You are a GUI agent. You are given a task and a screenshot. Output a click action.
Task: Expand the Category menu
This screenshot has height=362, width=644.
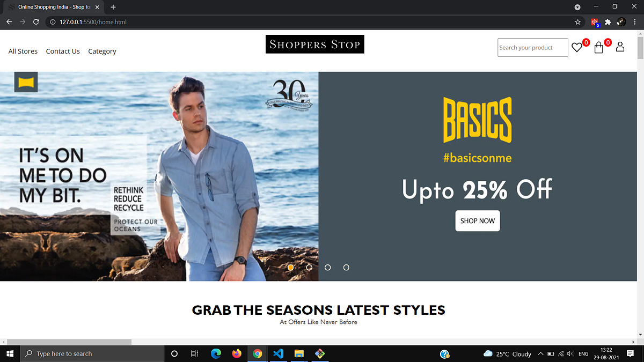(102, 51)
